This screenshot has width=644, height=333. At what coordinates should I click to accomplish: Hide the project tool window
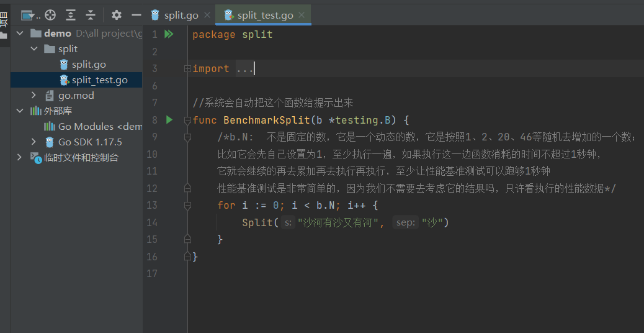[x=136, y=15]
